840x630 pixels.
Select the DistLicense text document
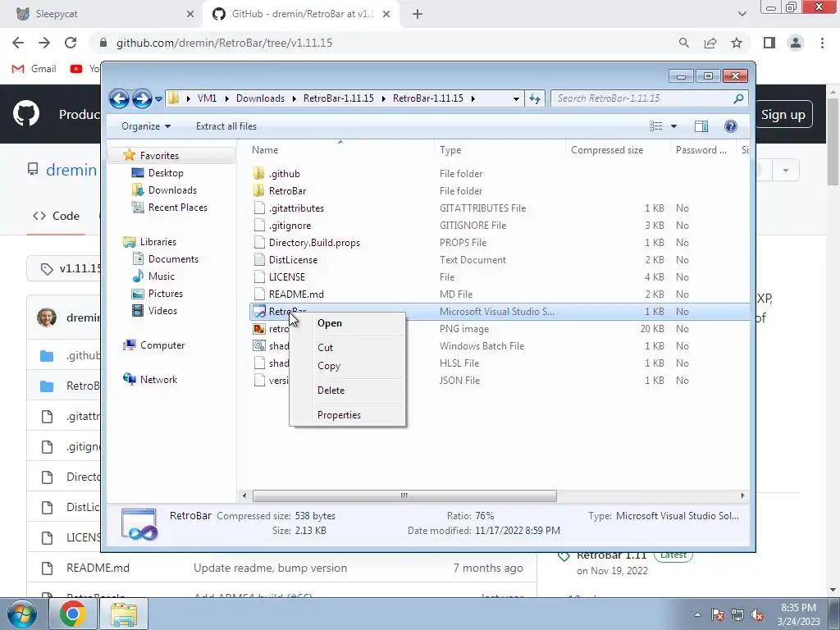tap(293, 260)
